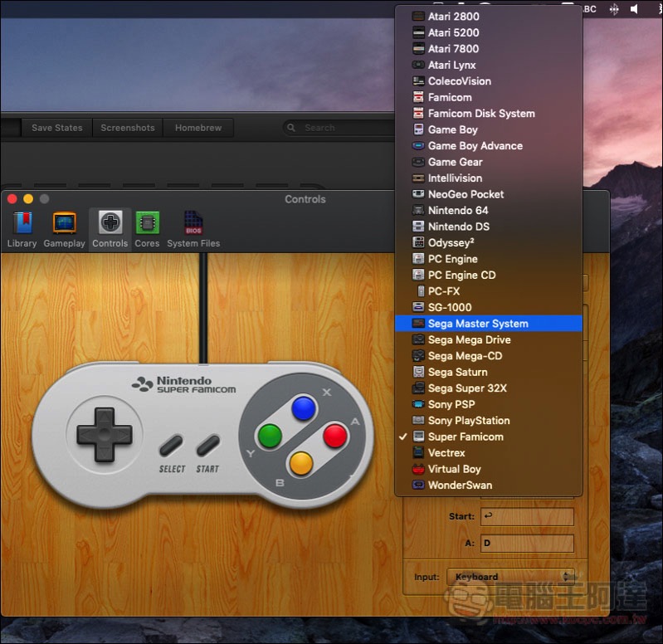Open the Input Keyboard dropdown
The width and height of the screenshot is (663, 644).
pos(510,577)
